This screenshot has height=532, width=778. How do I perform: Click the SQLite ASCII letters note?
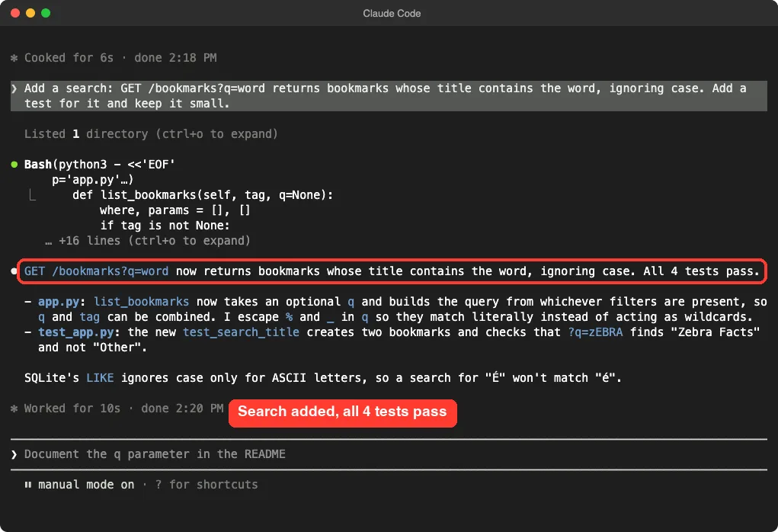[322, 378]
